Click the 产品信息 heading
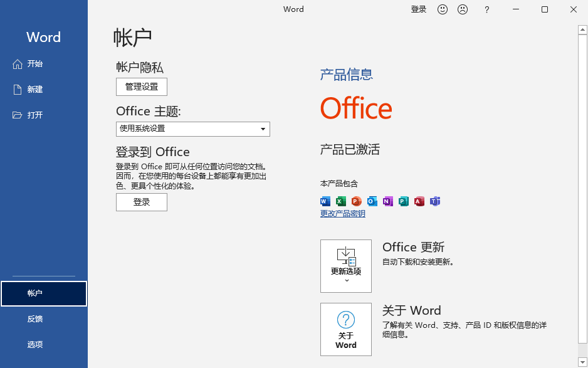 [x=347, y=75]
